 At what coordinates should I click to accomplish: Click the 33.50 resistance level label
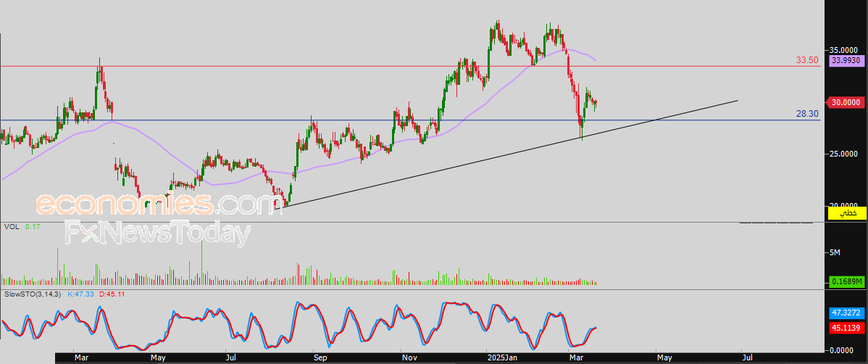click(808, 60)
